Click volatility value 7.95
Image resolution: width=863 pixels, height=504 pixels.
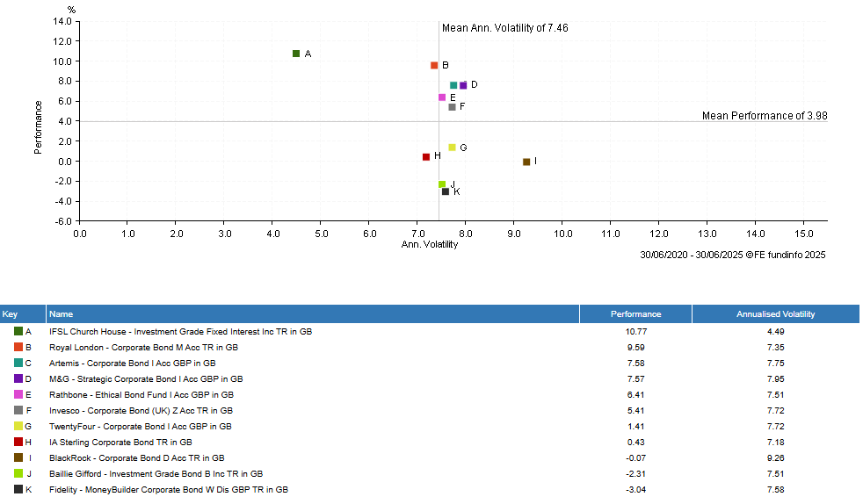tap(775, 379)
